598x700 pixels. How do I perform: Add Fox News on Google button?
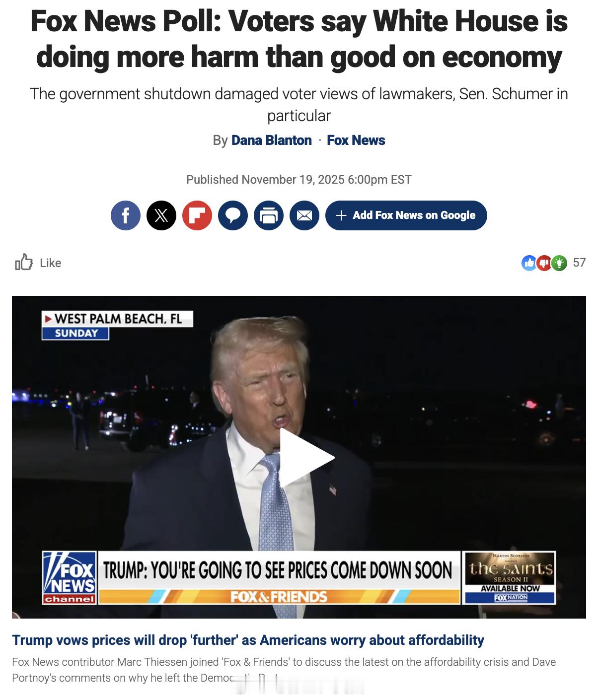406,215
